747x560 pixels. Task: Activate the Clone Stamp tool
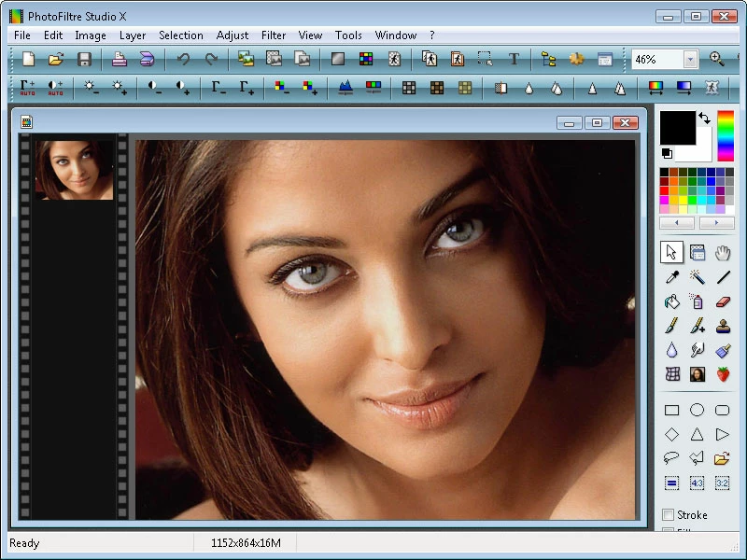coord(723,326)
